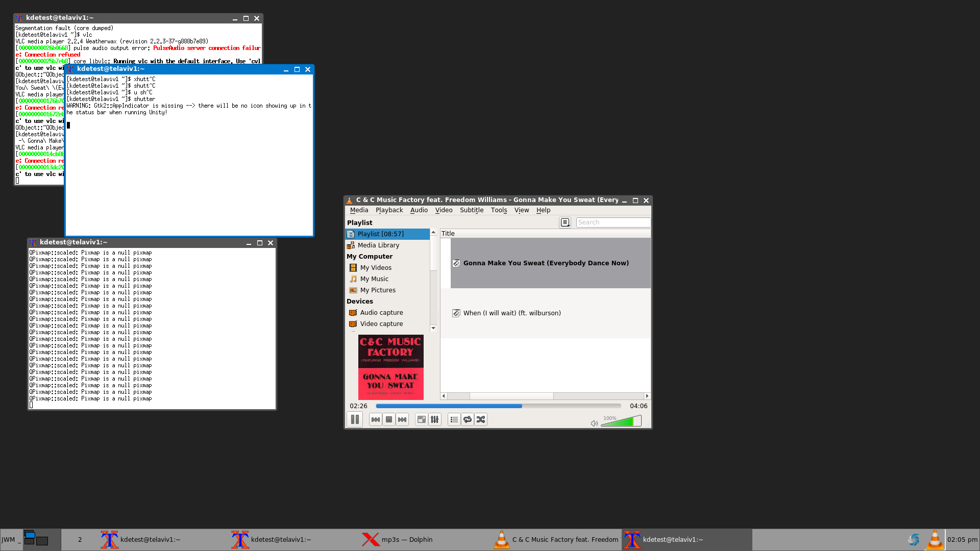Image resolution: width=980 pixels, height=551 pixels.
Task: Click the Title column header
Action: click(x=546, y=234)
